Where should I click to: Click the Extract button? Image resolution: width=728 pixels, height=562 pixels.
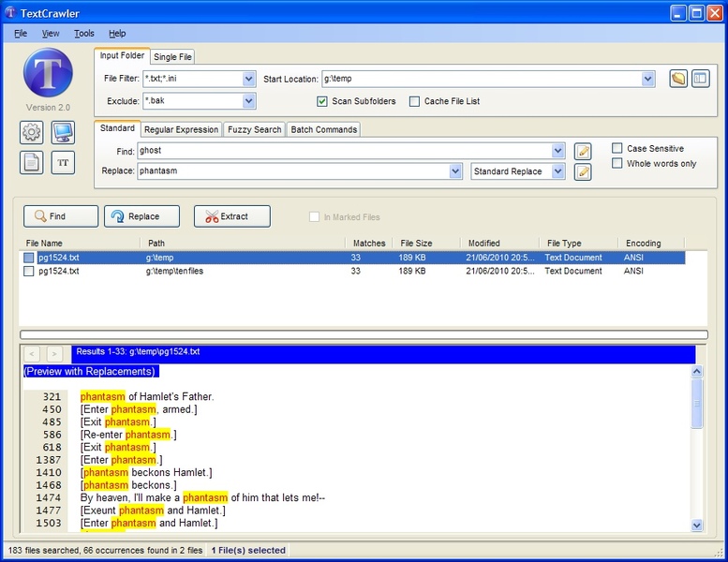(x=232, y=216)
